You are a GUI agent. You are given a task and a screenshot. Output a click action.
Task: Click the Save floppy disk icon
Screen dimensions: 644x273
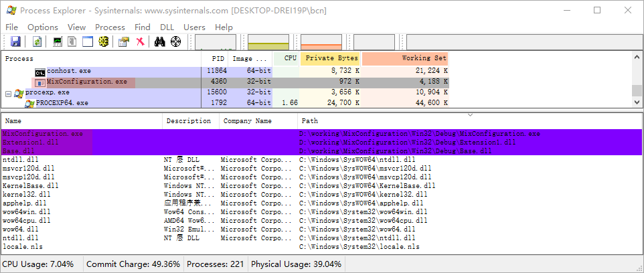15,41
